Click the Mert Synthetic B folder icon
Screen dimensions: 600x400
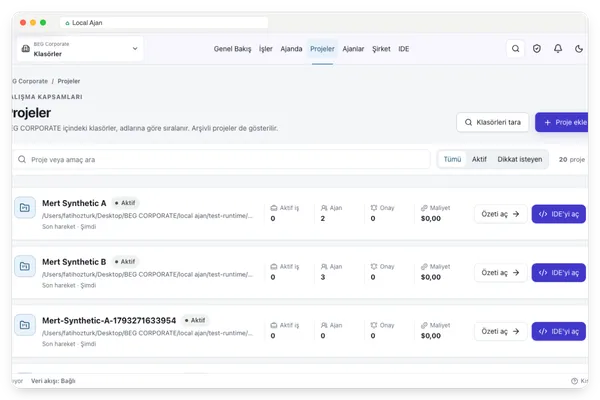25,266
